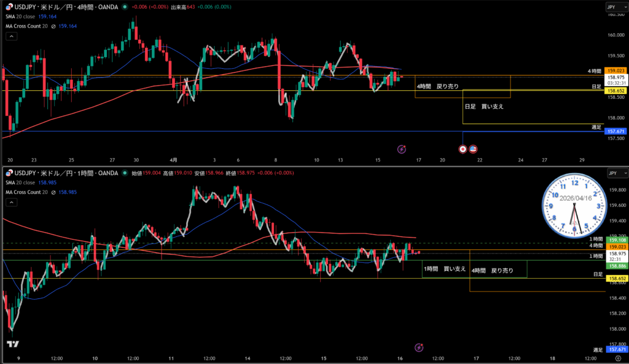Collapse the indicator legend on the 4-hour chart
The image size is (629, 364).
12,37
